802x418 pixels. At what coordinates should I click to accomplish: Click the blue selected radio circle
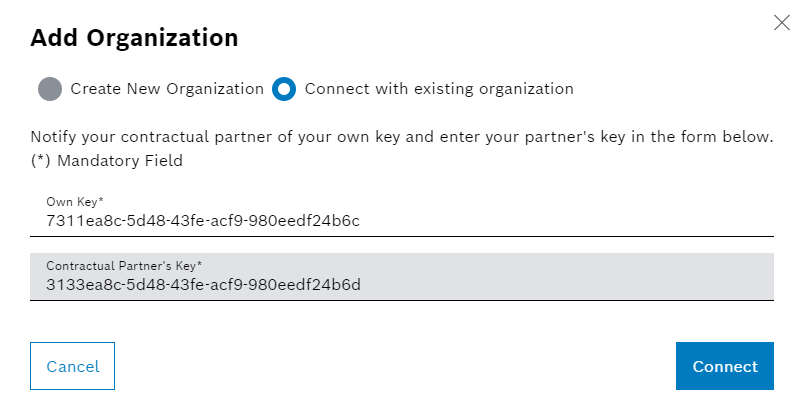click(284, 89)
